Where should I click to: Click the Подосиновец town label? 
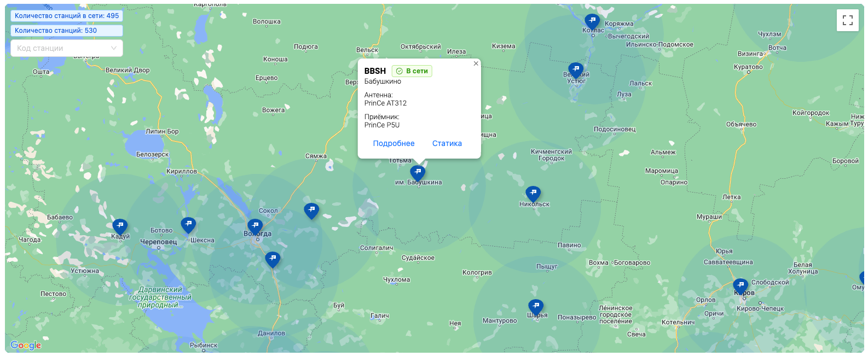pos(615,130)
